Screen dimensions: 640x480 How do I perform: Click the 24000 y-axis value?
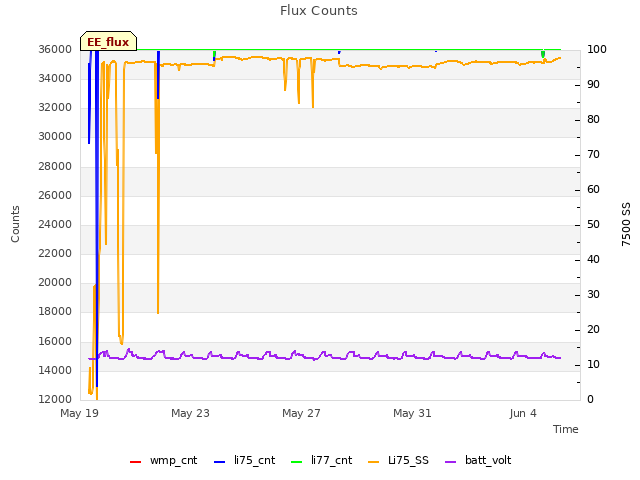[x=55, y=224]
